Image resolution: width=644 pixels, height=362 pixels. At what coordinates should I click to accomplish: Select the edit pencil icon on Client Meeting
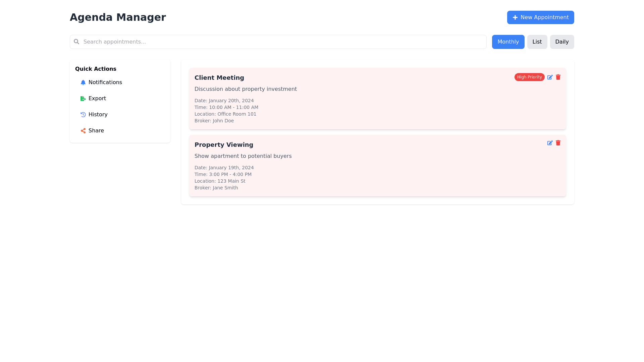click(550, 77)
